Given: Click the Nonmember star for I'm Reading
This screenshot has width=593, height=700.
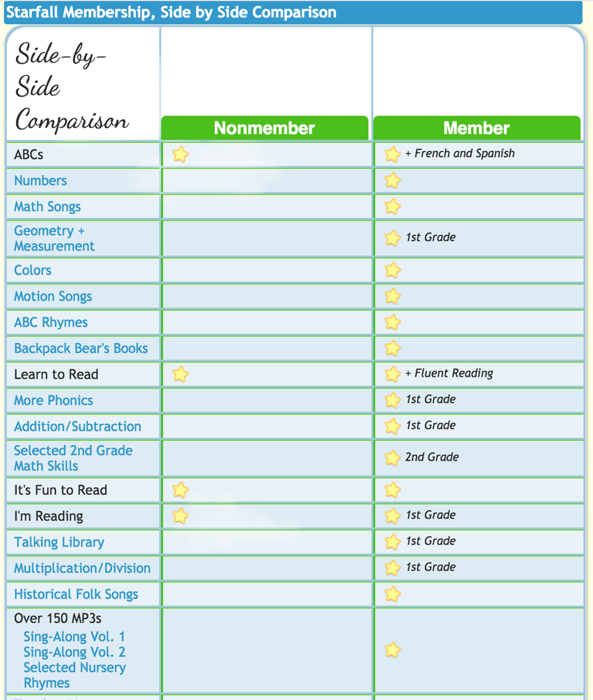Looking at the screenshot, I should 181,516.
